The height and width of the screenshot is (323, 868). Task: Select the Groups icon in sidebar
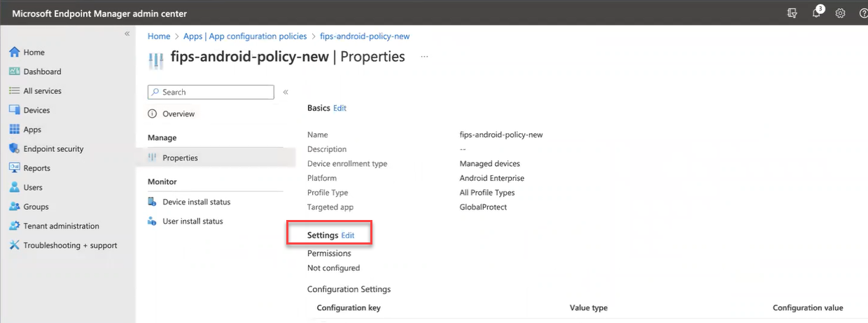[x=14, y=207]
